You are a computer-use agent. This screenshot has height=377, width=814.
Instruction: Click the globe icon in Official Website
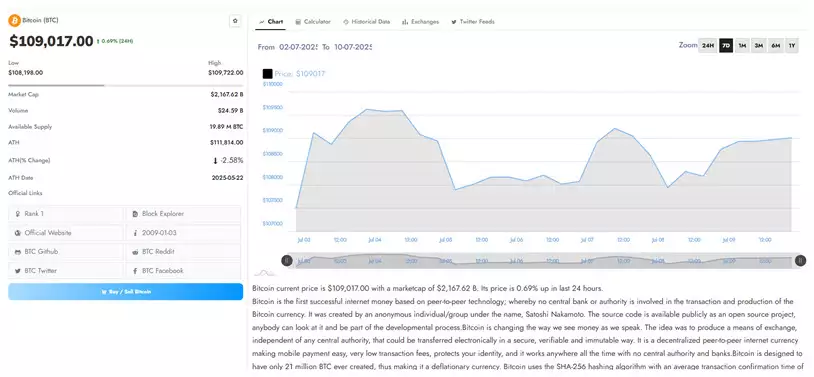tap(18, 233)
